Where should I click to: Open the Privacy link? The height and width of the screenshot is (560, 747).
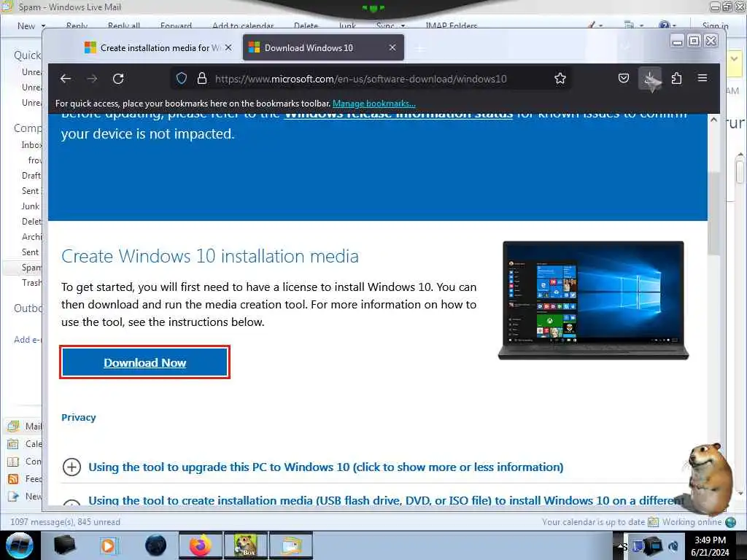point(79,418)
